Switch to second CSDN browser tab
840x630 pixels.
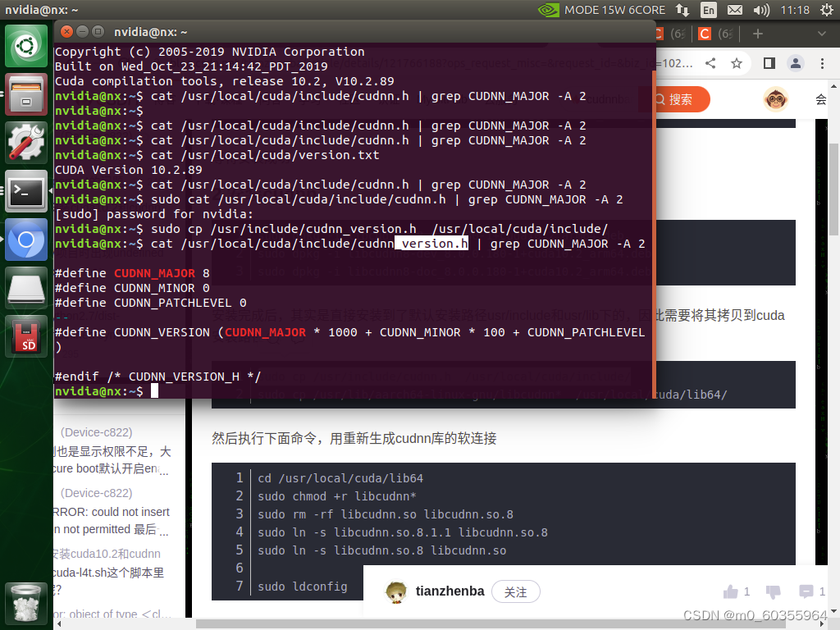coord(716,34)
